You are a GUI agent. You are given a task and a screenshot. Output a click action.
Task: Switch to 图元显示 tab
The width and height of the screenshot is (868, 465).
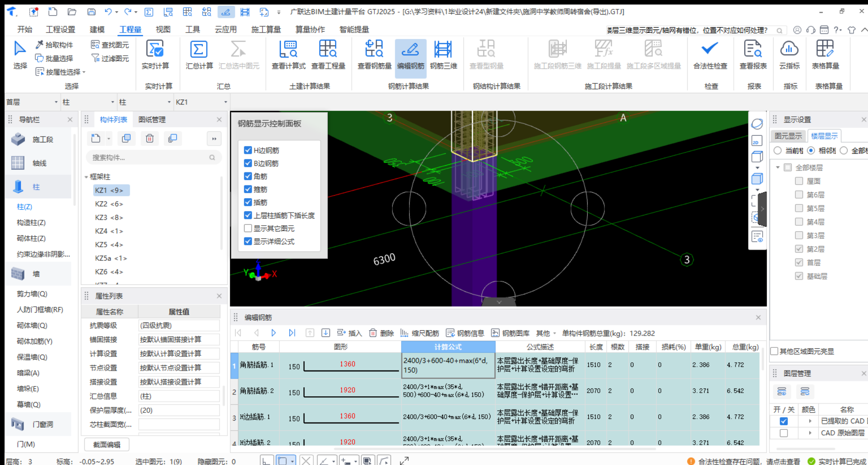click(788, 136)
